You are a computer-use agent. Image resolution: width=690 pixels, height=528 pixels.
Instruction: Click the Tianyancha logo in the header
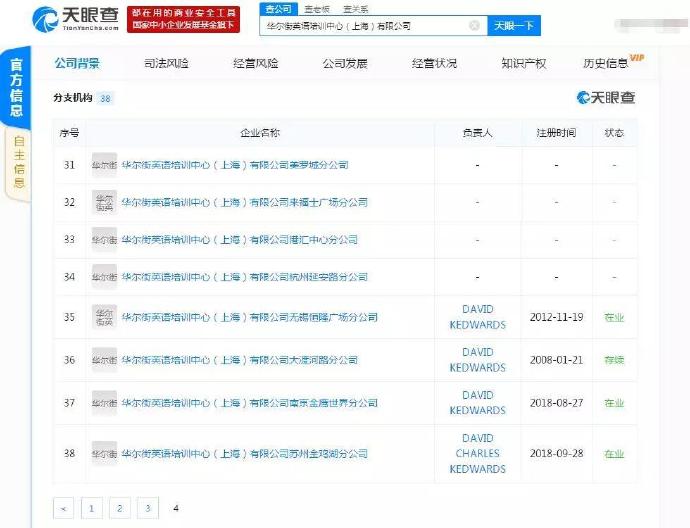click(x=75, y=18)
